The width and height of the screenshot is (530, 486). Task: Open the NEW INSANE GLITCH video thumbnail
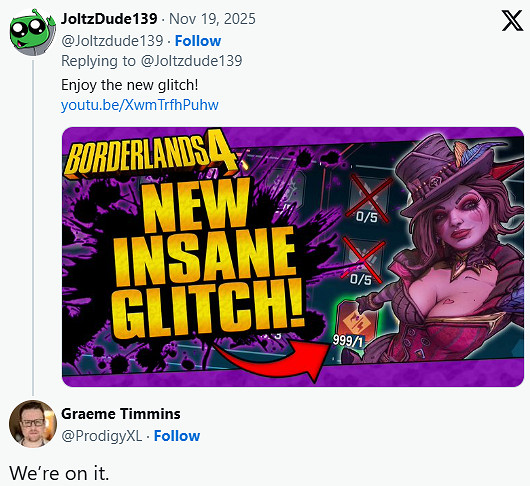(x=293, y=257)
